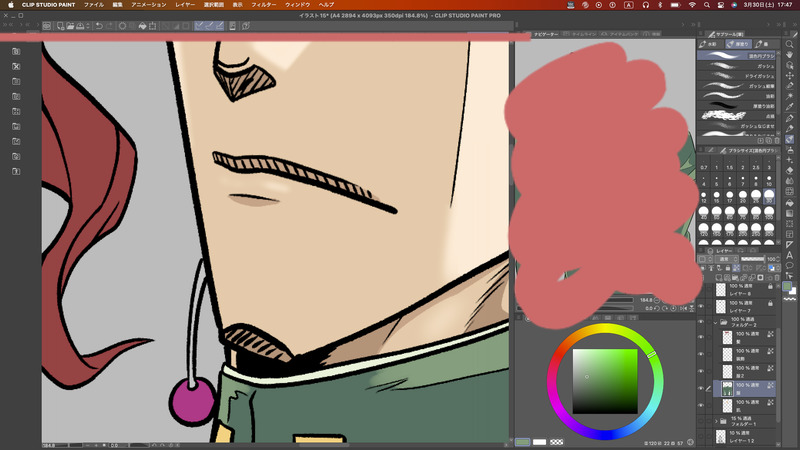The width and height of the screenshot is (800, 450).
Task: Choose the ガッシュ brush
Action: coord(736,66)
